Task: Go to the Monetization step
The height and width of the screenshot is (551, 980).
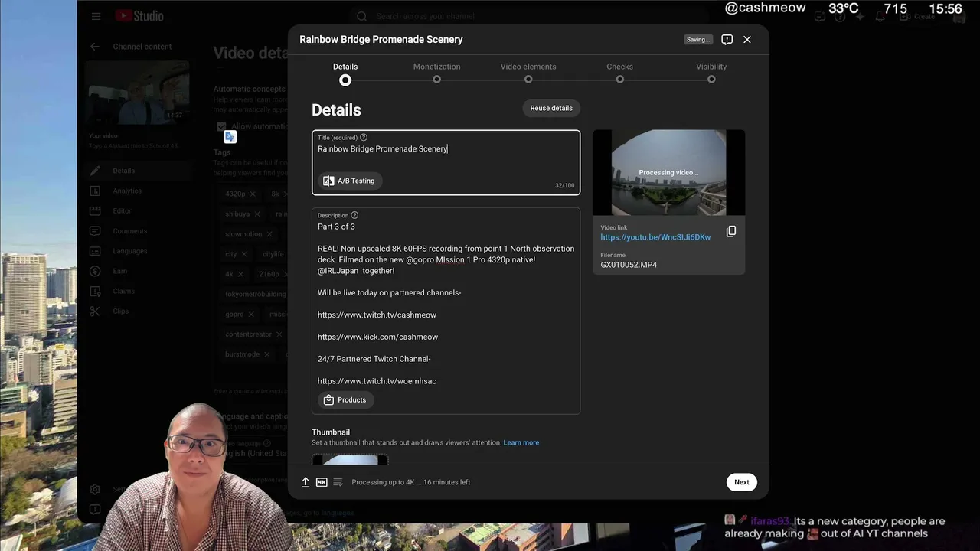Action: (436, 73)
